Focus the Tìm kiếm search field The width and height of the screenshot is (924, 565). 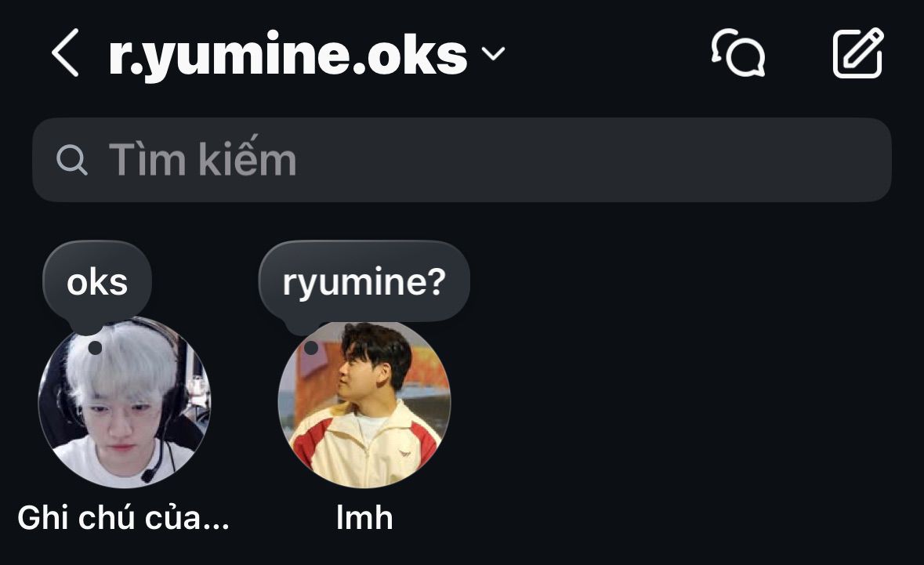pyautogui.click(x=462, y=160)
